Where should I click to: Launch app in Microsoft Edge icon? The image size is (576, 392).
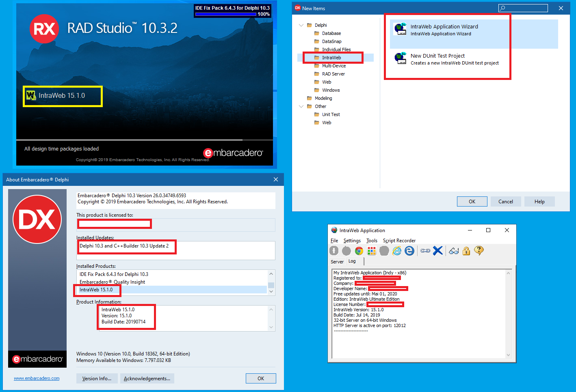click(x=409, y=251)
